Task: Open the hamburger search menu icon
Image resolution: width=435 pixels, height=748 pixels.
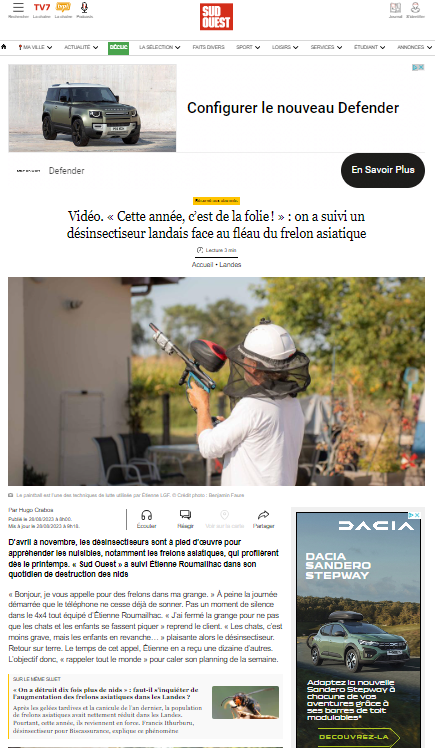Action: coord(18,8)
